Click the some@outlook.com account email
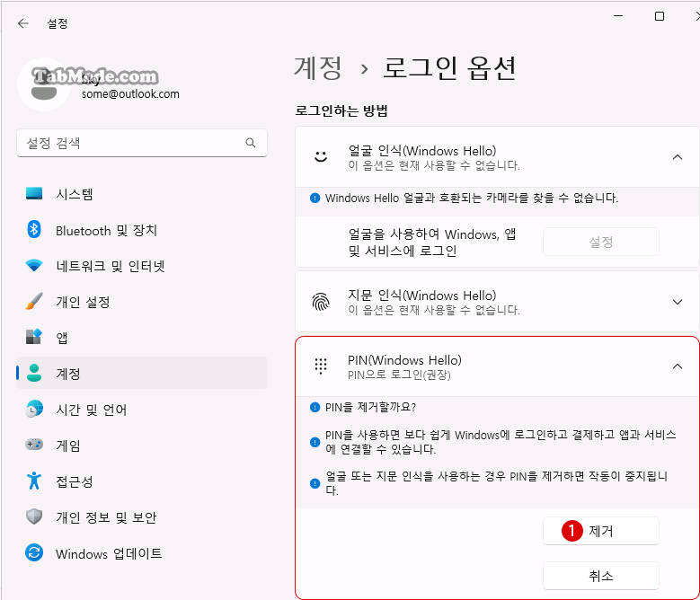Viewport: 700px width, 600px height. click(130, 94)
